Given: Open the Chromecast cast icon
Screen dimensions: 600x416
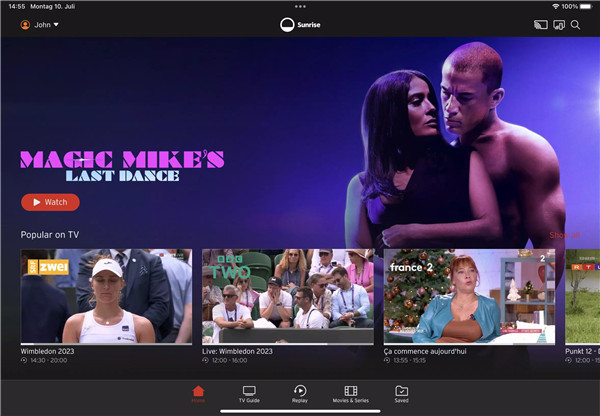Looking at the screenshot, I should click(x=541, y=25).
